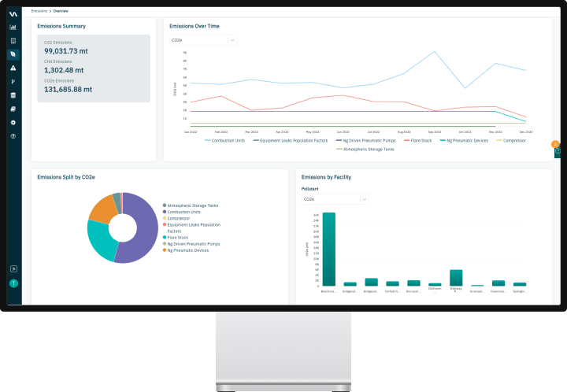The image size is (567, 392).
Task: Open the book documentation sidebar icon
Action: pos(13,109)
